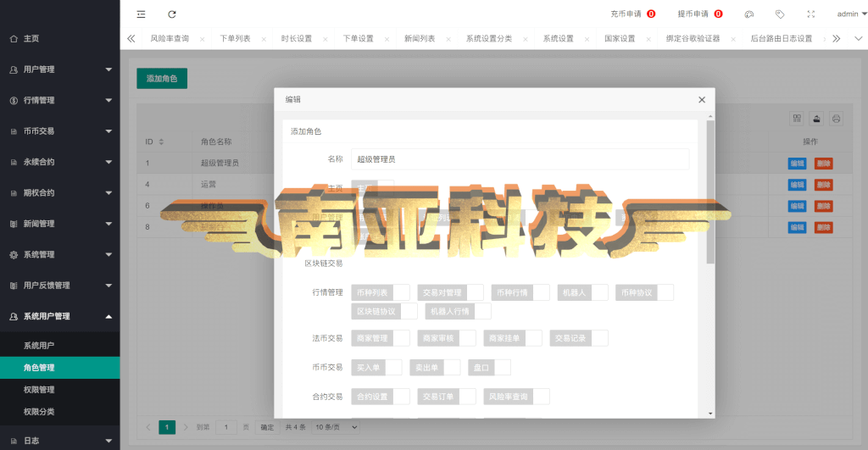Click the table print icon
868x450 pixels.
coord(837,119)
